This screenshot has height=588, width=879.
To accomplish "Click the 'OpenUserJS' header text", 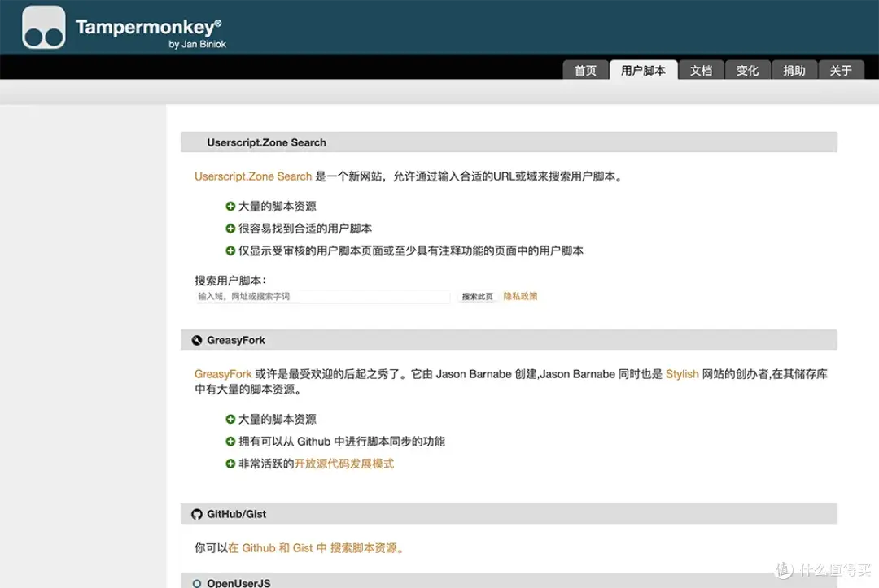I will tap(238, 583).
